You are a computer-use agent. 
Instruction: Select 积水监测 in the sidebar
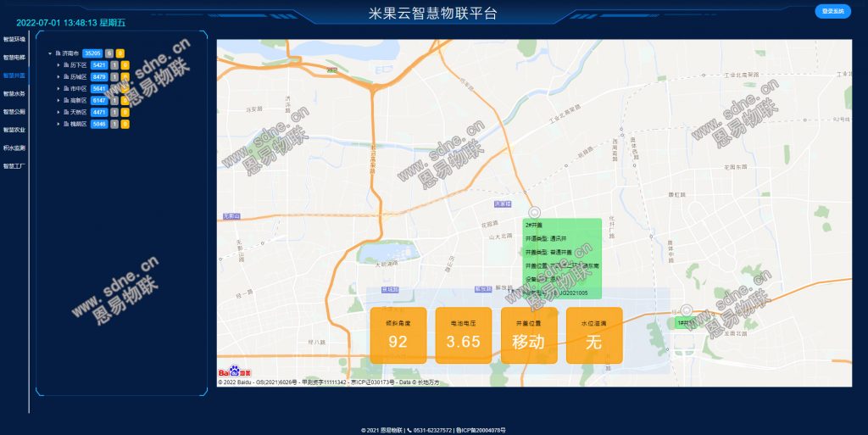click(x=14, y=148)
